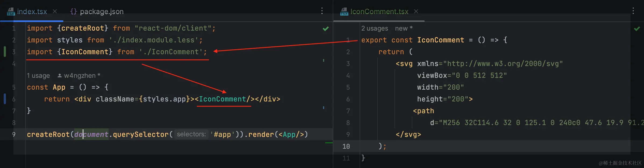
Task: Close the IconComment.tsx tab
Action: [416, 11]
